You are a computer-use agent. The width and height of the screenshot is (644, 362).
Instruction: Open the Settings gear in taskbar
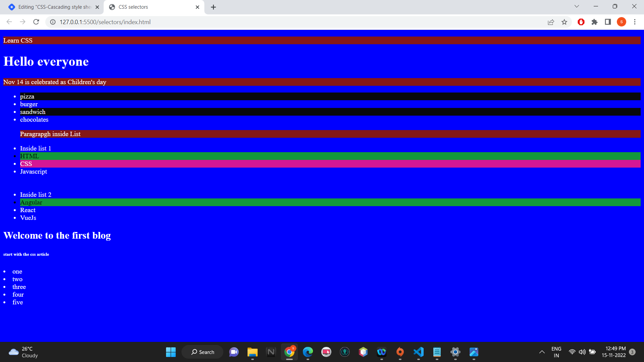[x=455, y=352]
